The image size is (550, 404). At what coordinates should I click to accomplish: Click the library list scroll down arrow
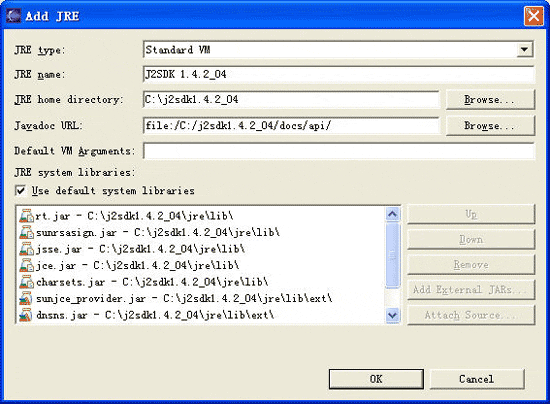coord(393,315)
